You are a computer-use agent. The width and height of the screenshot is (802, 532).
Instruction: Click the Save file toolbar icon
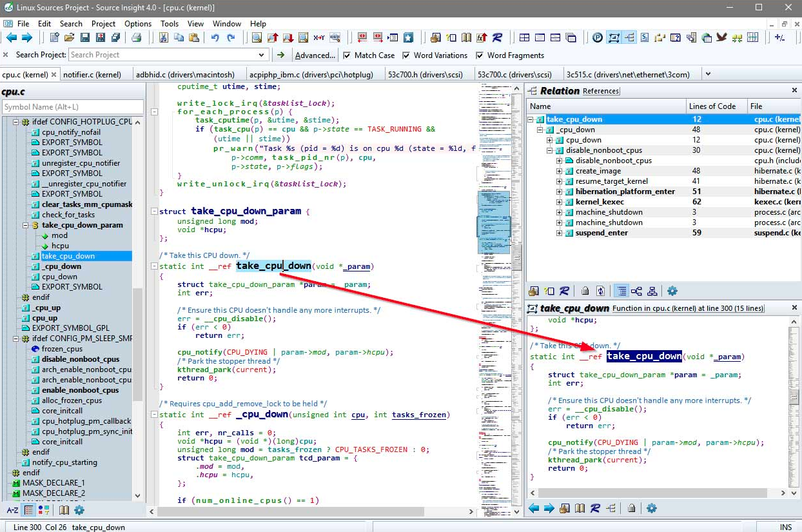85,38
